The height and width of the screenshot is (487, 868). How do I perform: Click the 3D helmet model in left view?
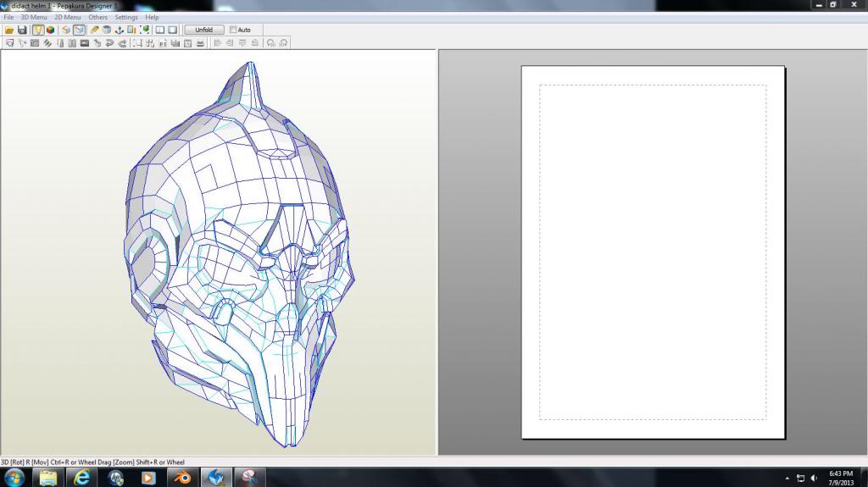click(x=238, y=255)
